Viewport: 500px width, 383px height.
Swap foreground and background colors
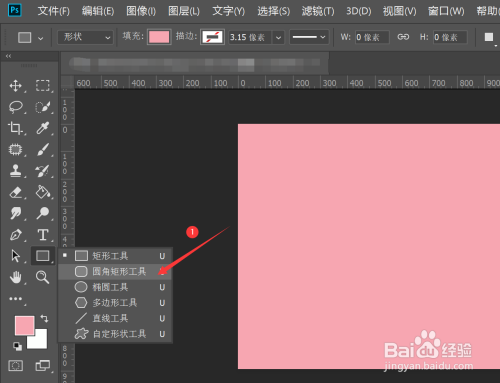(x=44, y=318)
